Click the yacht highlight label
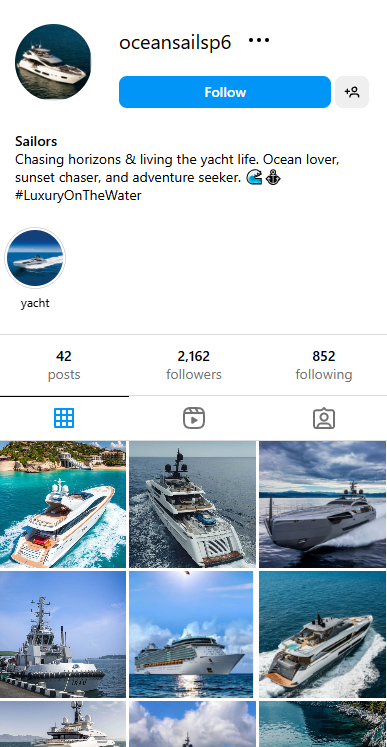 tap(35, 303)
